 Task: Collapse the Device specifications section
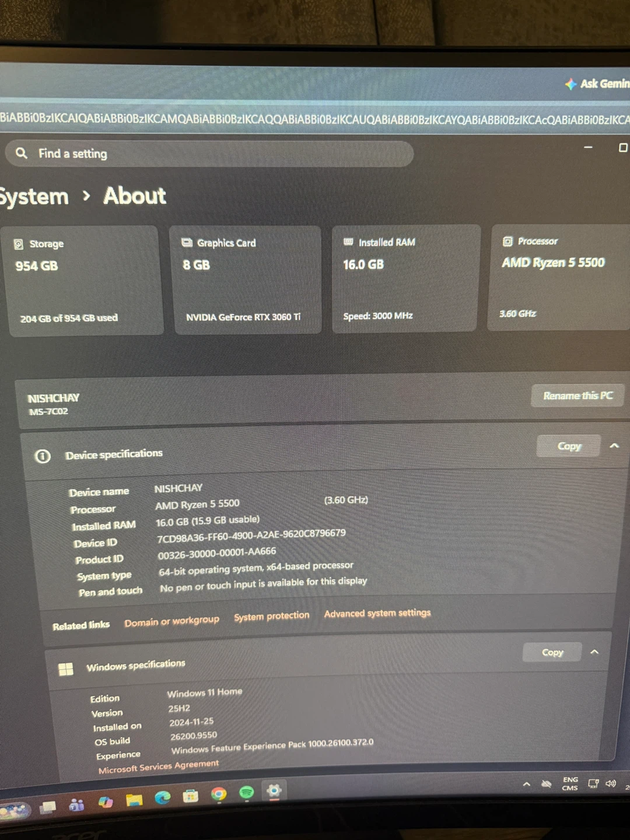(x=614, y=446)
